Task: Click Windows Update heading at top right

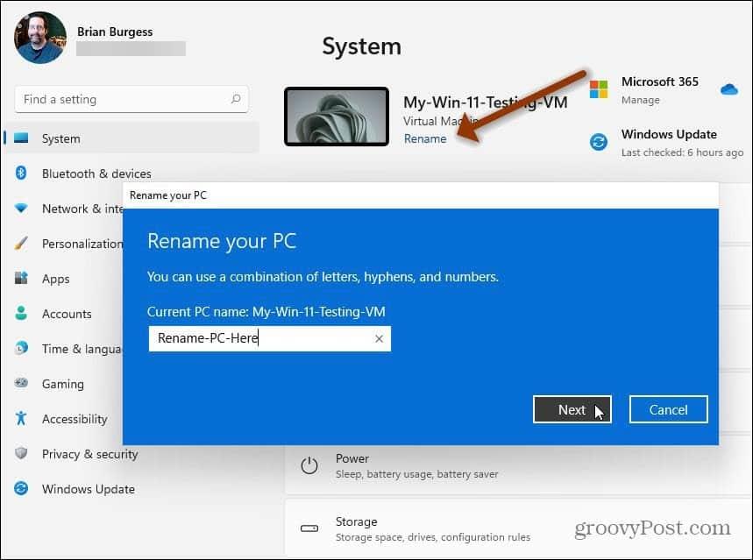Action: (x=669, y=134)
